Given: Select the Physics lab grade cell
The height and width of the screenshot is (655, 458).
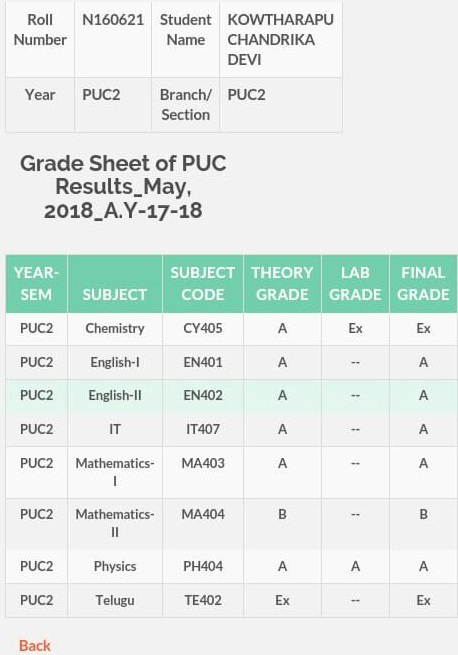Looking at the screenshot, I should (x=355, y=566).
